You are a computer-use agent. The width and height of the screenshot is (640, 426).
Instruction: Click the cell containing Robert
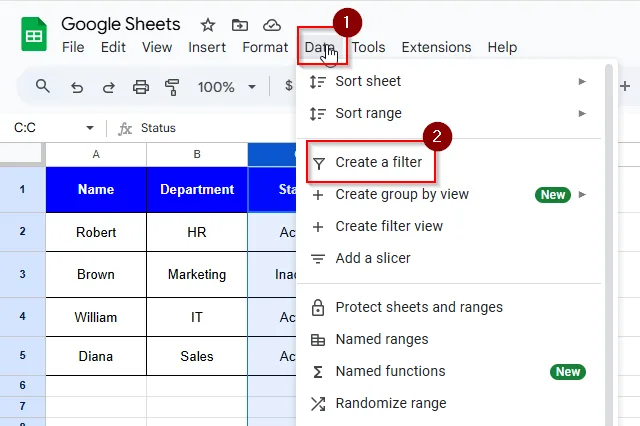[96, 232]
